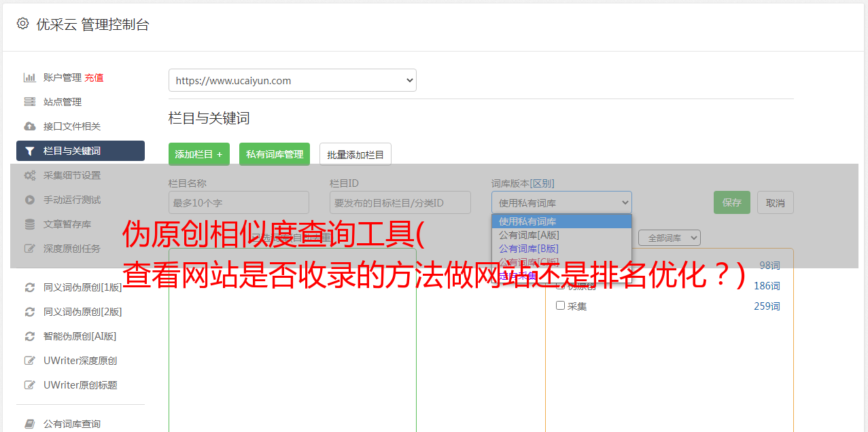Viewport: 868px width, 432px height.
Task: Click the 取消 button
Action: point(776,202)
